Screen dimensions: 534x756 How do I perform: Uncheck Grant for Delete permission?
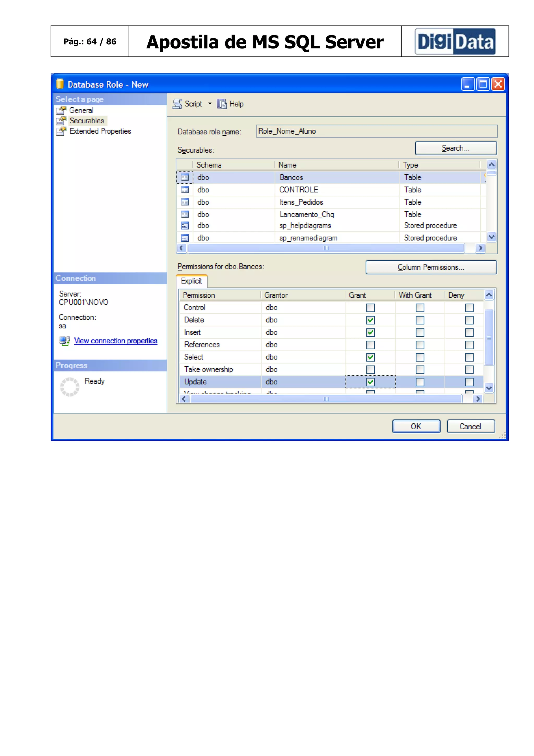click(x=371, y=320)
